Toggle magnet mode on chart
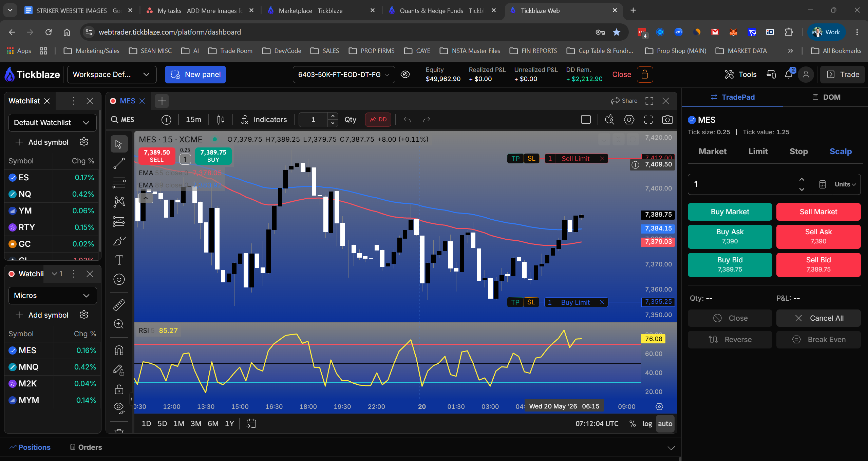This screenshot has width=868, height=461. coord(119,350)
